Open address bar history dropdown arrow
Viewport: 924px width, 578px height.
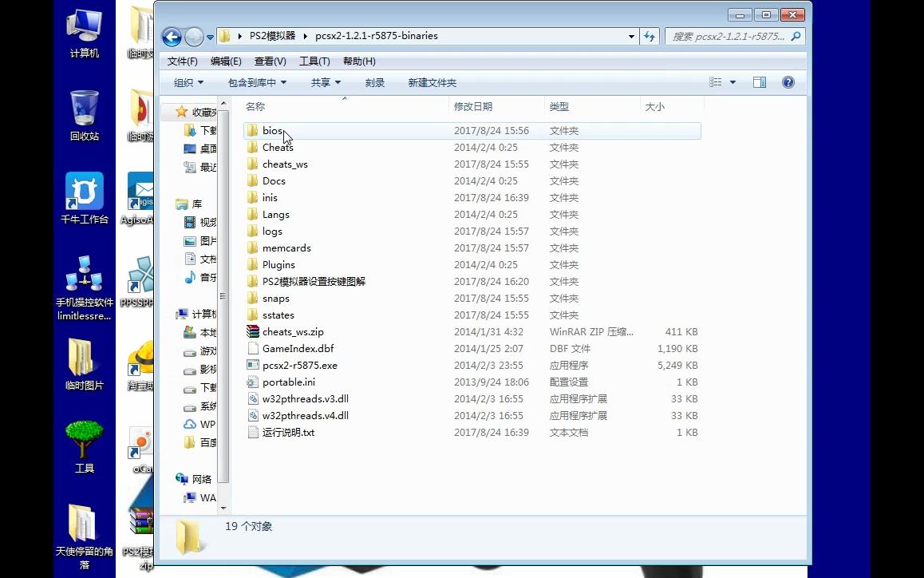point(631,36)
